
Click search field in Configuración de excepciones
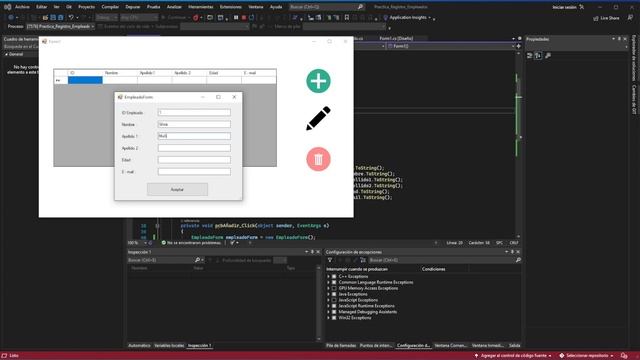(444, 260)
